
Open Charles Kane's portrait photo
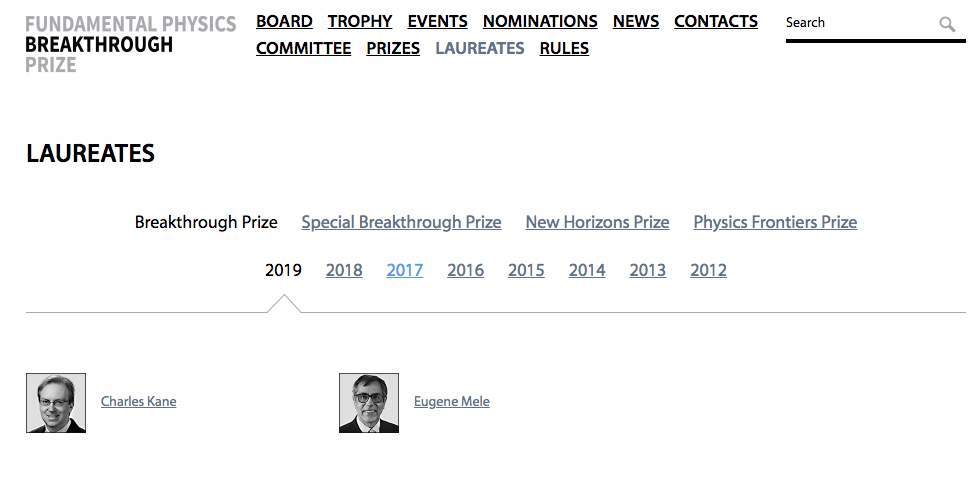[56, 403]
